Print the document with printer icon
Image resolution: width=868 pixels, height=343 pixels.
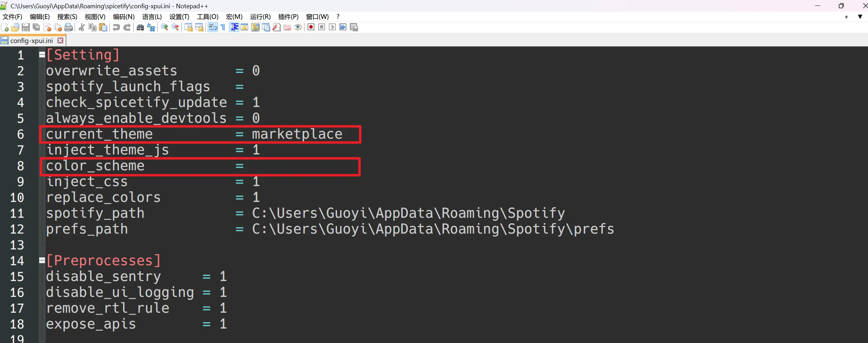click(69, 27)
